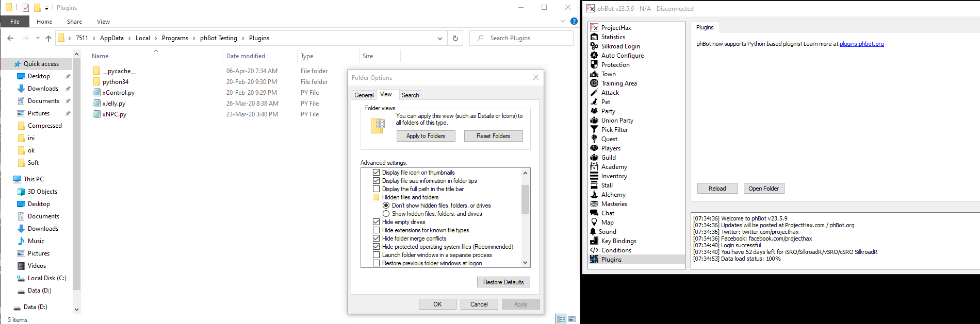Select the Conditions code icon
This screenshot has width=980, height=324.
[x=594, y=250]
